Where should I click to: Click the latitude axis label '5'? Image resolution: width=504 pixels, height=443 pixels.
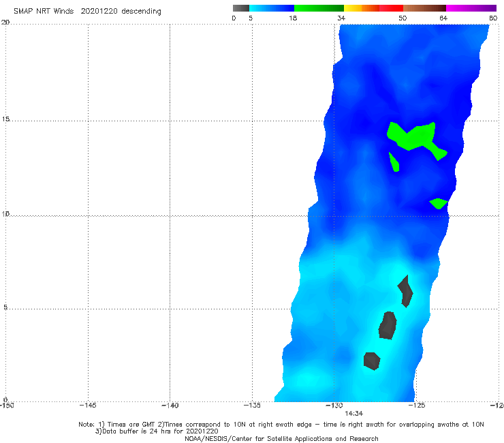(x=5, y=307)
